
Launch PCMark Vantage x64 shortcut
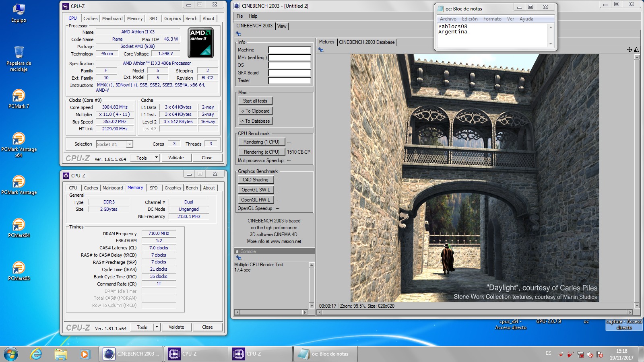pos(19,145)
